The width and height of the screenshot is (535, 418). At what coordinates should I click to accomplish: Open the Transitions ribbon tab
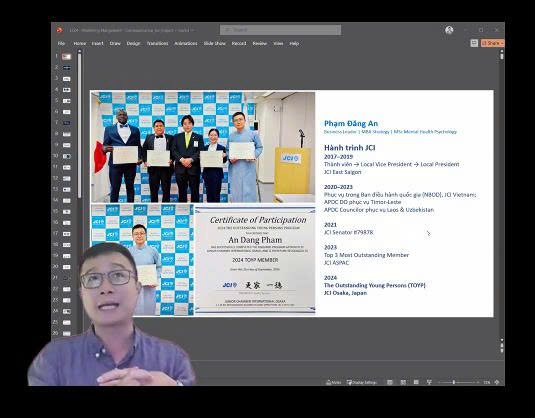point(157,43)
